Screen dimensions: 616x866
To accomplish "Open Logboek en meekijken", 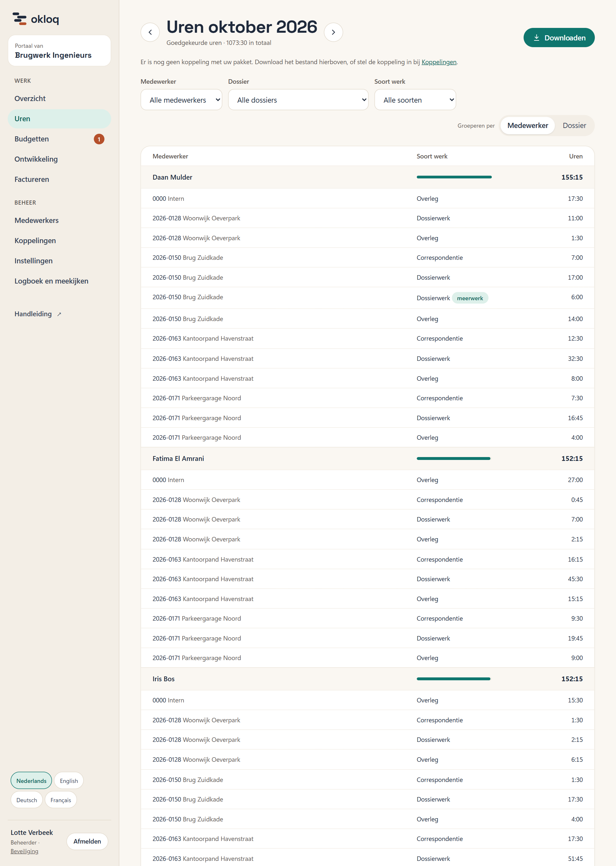I will pos(59,281).
